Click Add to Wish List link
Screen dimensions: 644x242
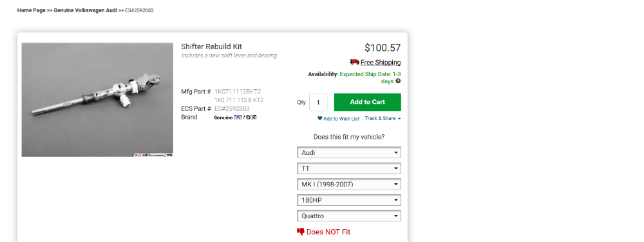point(341,119)
